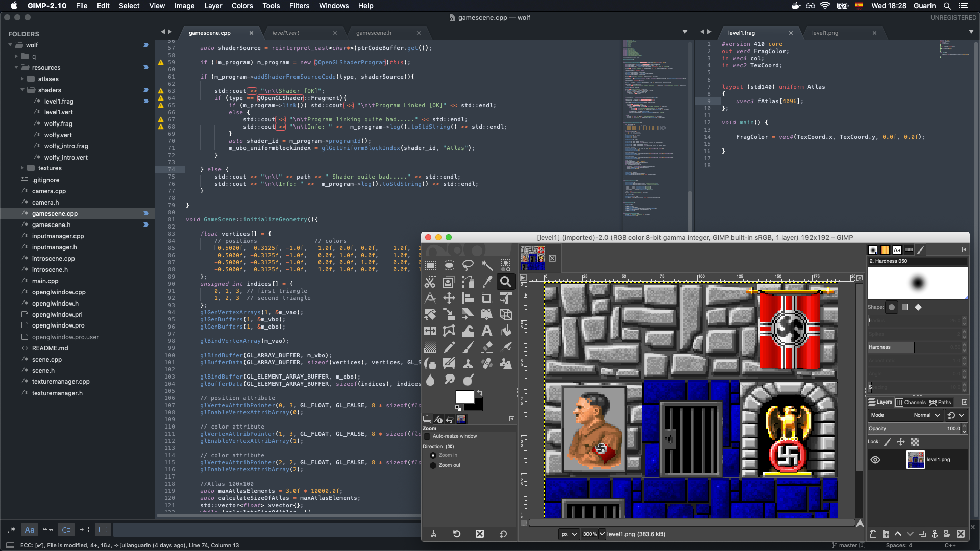Viewport: 980px width, 551px height.
Task: Enable Auto-resize window checkbox
Action: pyautogui.click(x=427, y=436)
